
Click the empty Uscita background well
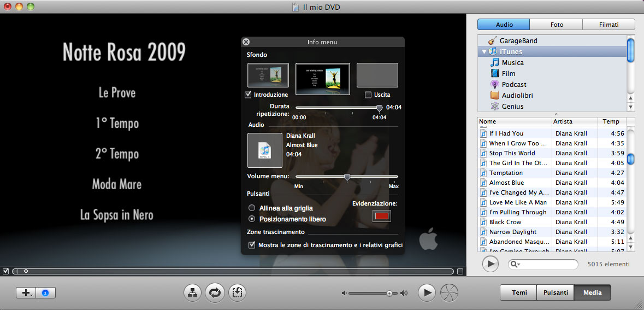coord(377,75)
